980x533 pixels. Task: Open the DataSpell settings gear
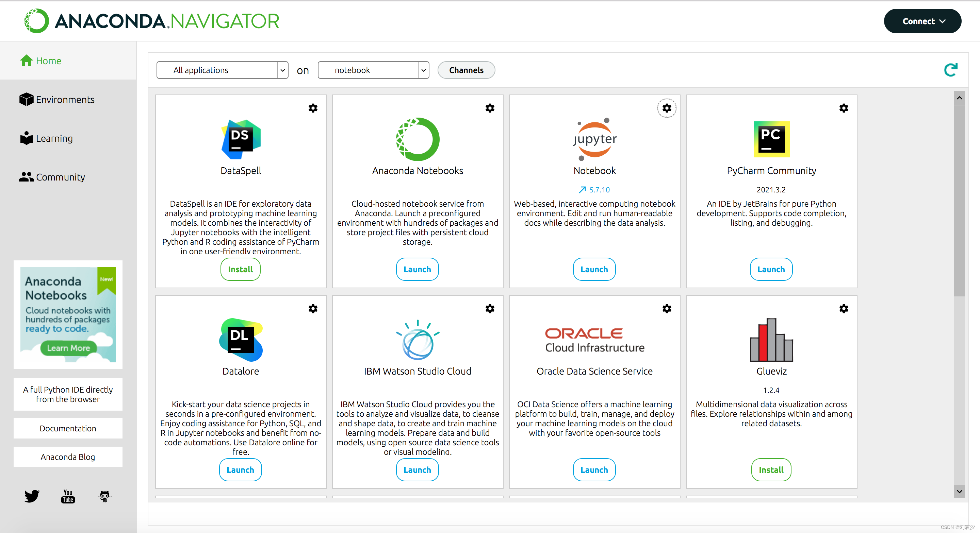pos(313,108)
